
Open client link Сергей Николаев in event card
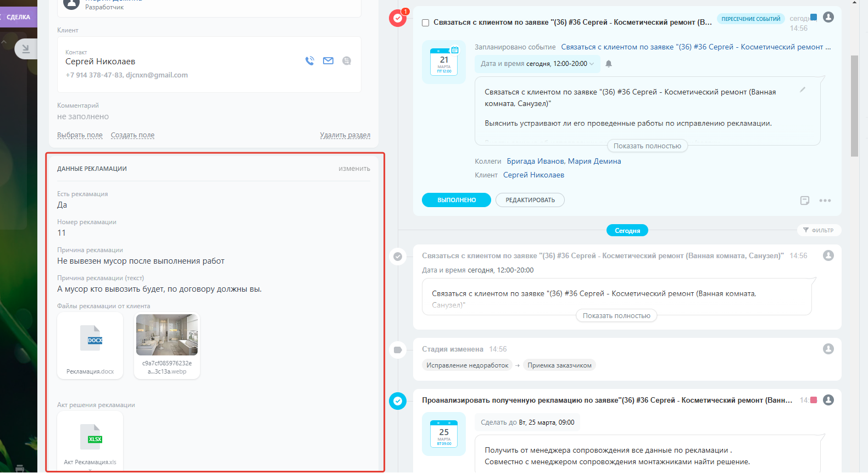pos(533,175)
